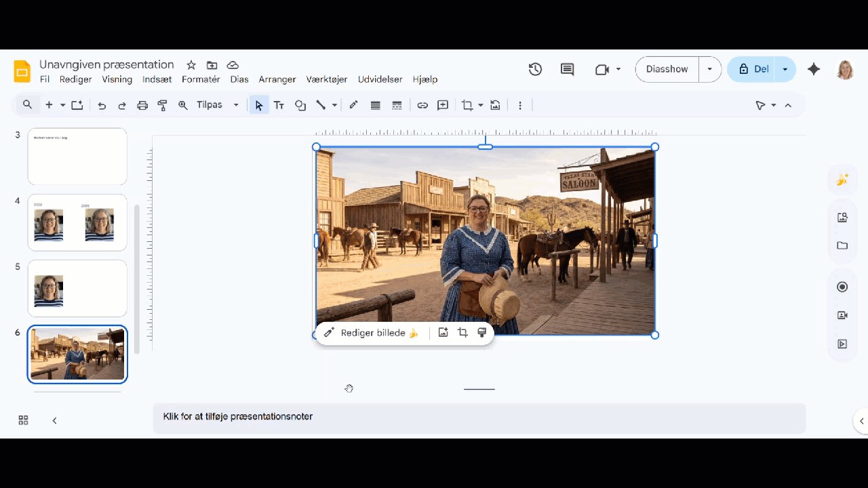Select slide 4 thumbnail
The height and width of the screenshot is (488, 868).
pyautogui.click(x=77, y=222)
